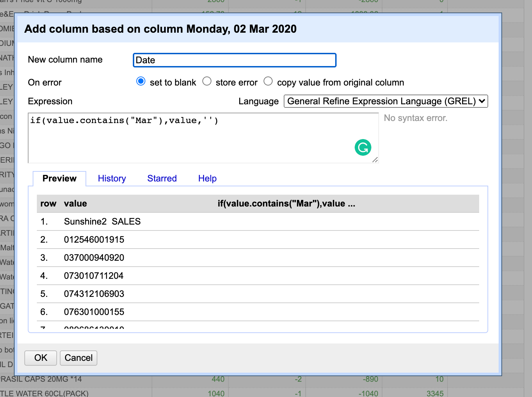The height and width of the screenshot is (397, 532).
Task: Select "copy value from original column" option
Action: (268, 81)
